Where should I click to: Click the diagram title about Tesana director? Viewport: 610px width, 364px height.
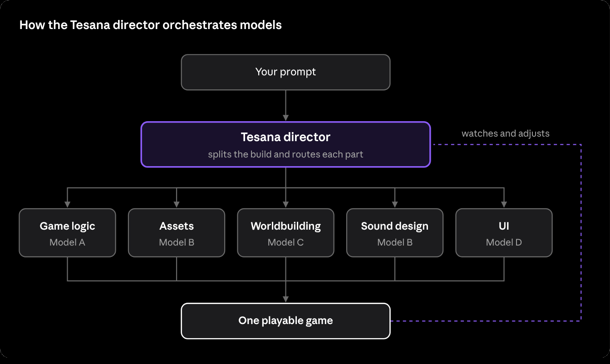coord(151,25)
